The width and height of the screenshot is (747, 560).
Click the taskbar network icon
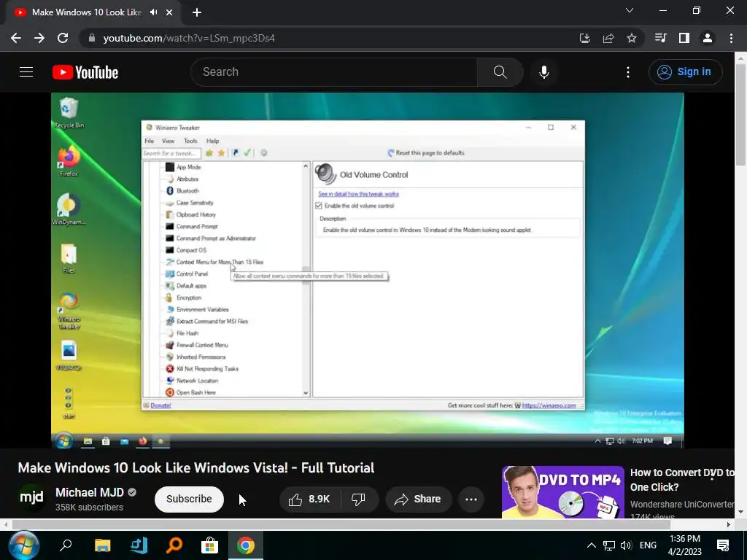609,545
